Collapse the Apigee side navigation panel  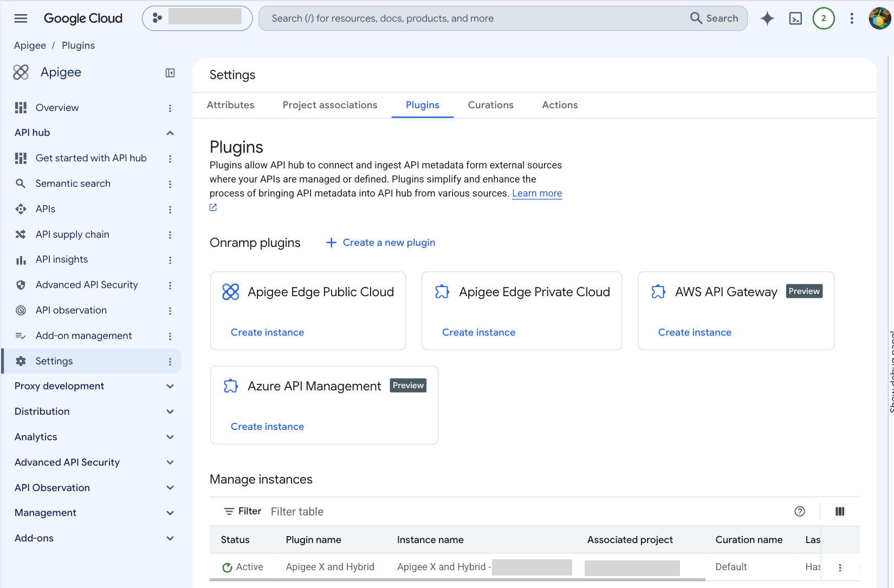coord(170,73)
